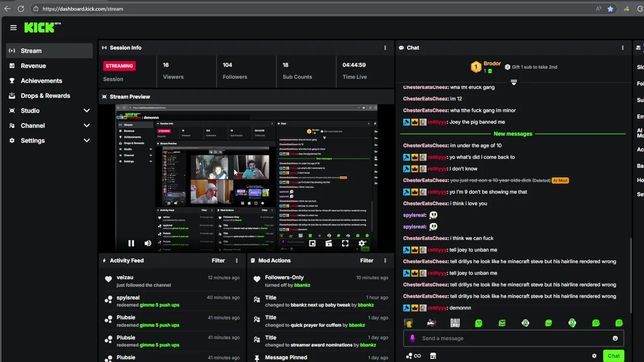Image resolution: width=644 pixels, height=362 pixels.
Task: Open chat settings gear
Action: [594, 356]
